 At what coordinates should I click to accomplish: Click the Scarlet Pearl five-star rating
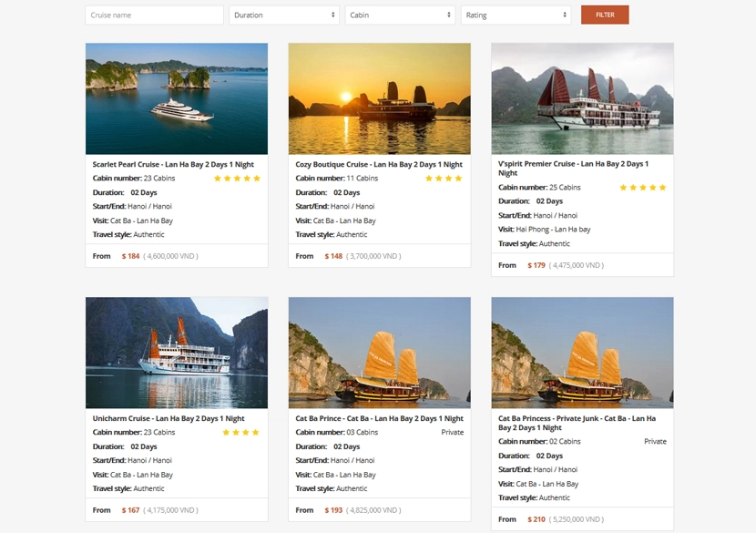point(237,179)
